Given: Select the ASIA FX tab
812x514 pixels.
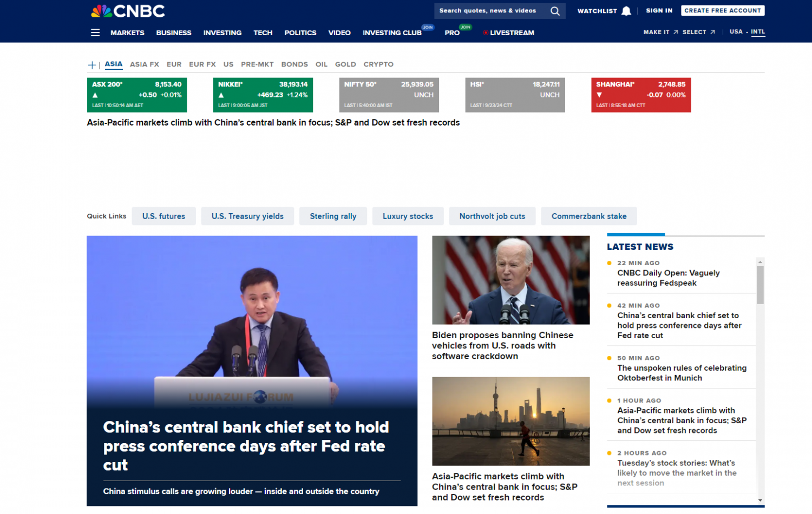Looking at the screenshot, I should point(145,64).
